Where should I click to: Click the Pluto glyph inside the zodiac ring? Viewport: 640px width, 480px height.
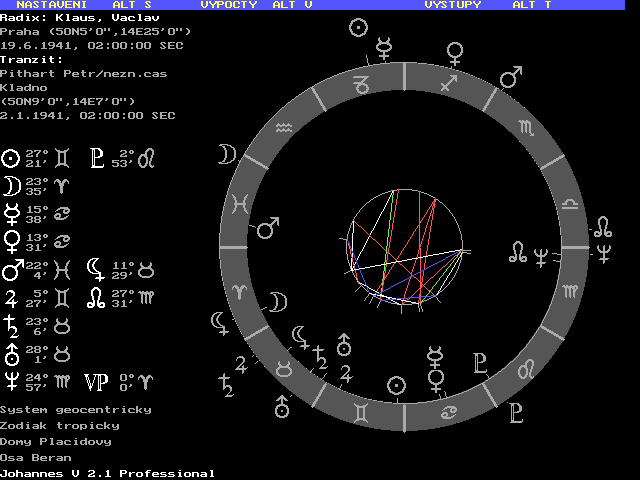pyautogui.click(x=480, y=363)
